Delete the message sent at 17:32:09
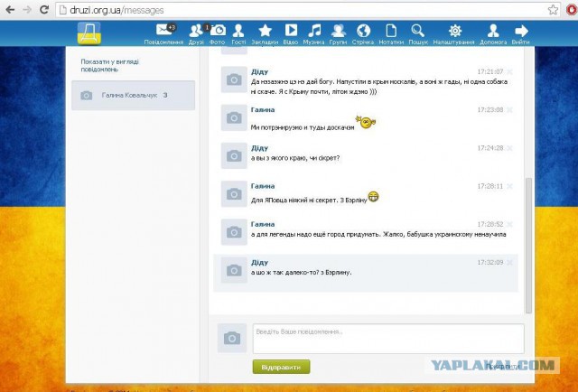578x392 pixels. pos(509,262)
